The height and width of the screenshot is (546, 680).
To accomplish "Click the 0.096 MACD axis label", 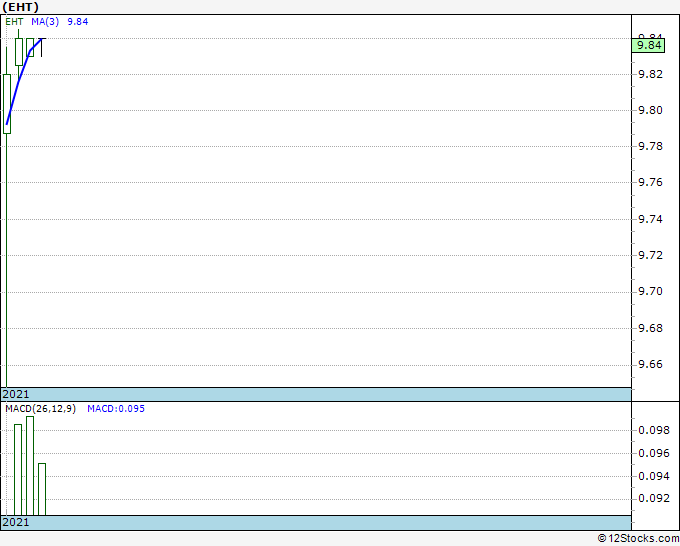I will [654, 454].
